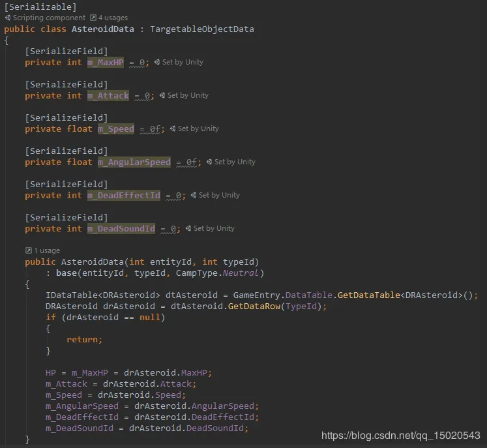Click the GetDataRow method call
The image size is (487, 448).
click(x=254, y=306)
